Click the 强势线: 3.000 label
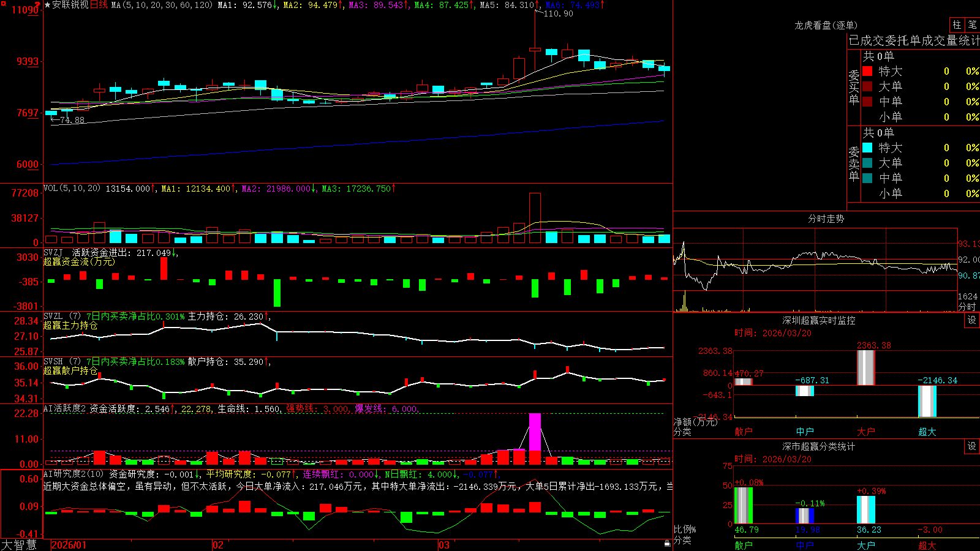The width and height of the screenshot is (980, 551). (x=317, y=409)
